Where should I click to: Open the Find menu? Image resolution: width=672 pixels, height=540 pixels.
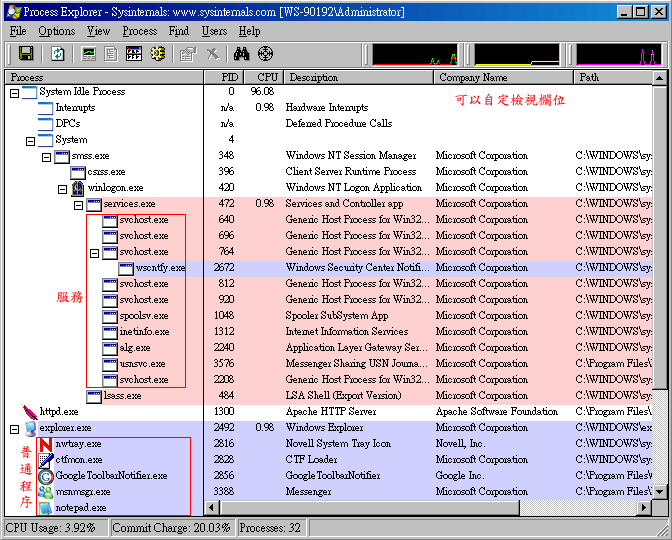coord(179,31)
